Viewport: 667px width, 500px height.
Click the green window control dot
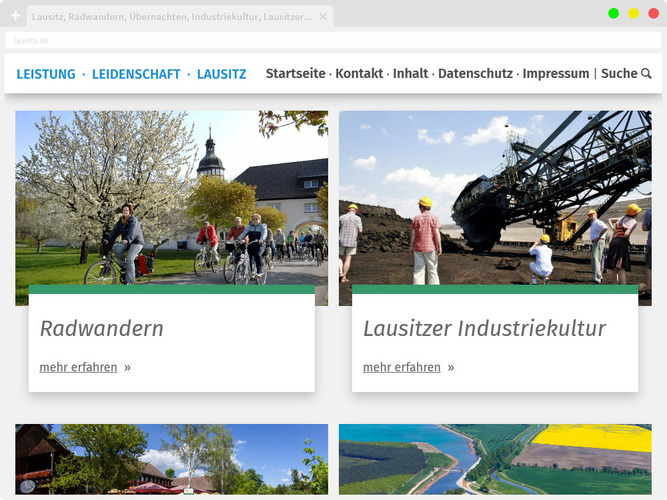click(614, 13)
